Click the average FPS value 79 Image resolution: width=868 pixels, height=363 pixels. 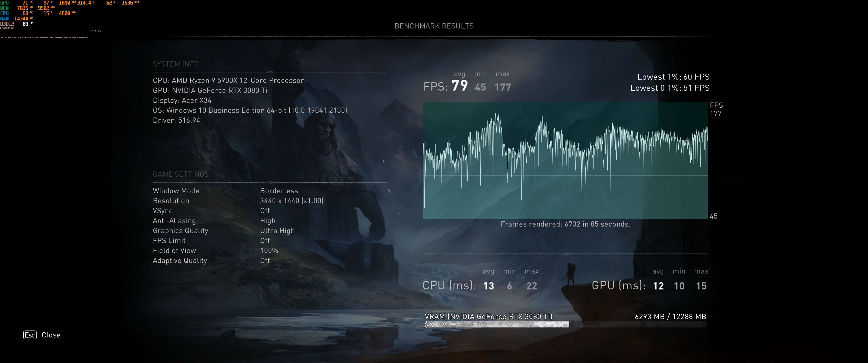click(459, 85)
